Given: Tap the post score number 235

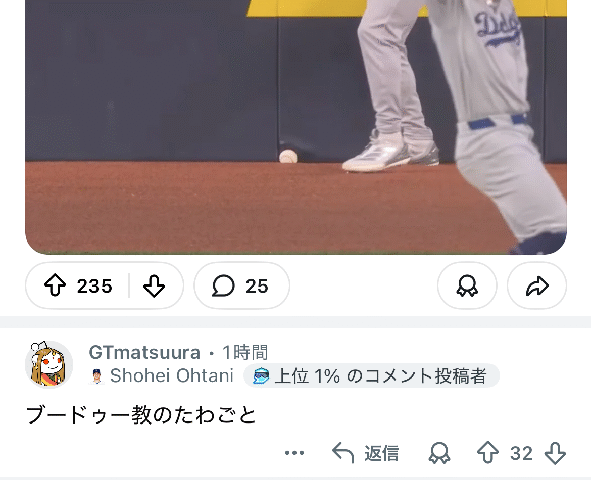Looking at the screenshot, I should [95, 286].
